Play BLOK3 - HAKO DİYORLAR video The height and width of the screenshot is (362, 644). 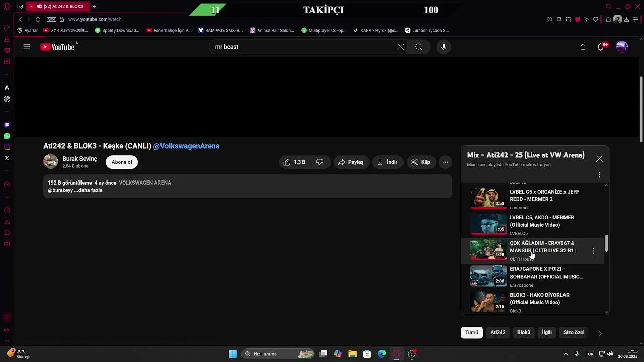coord(533,302)
